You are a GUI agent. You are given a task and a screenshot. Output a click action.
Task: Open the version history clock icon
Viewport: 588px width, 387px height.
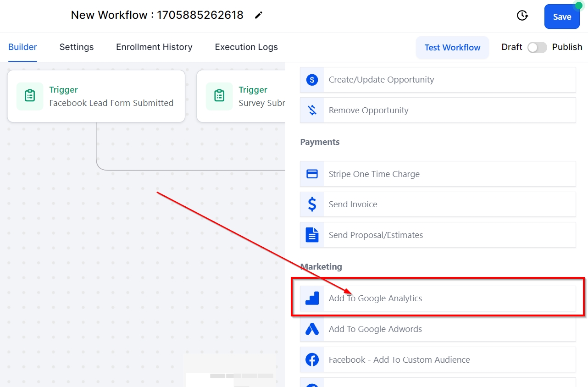[x=522, y=16]
